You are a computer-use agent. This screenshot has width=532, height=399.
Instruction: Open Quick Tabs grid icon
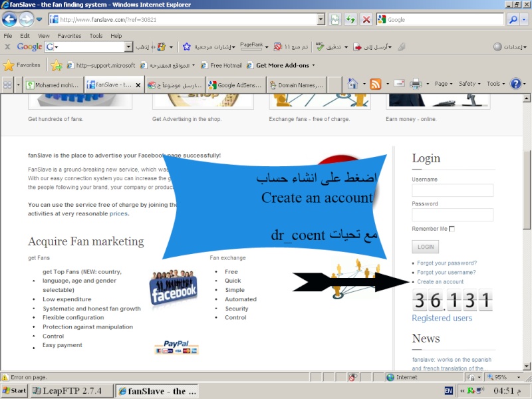pos(7,85)
